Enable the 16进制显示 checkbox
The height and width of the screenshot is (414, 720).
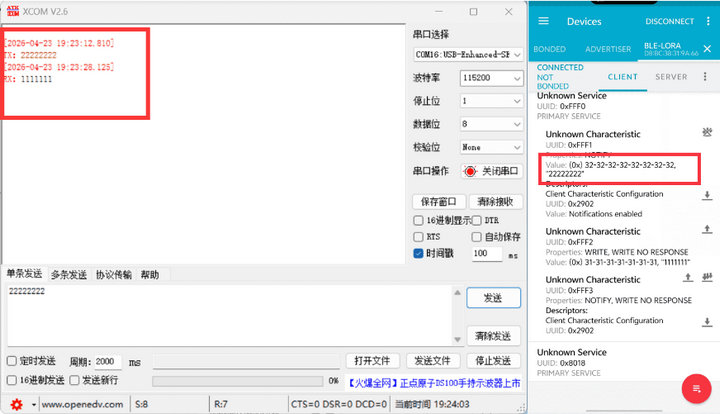(418, 221)
